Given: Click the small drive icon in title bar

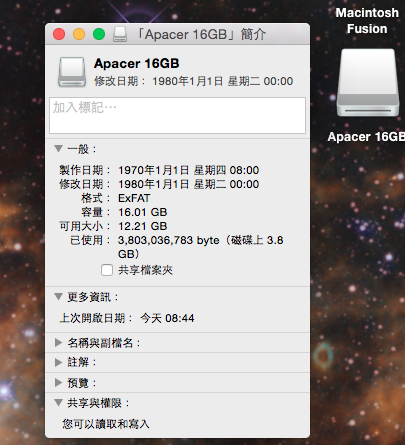Looking at the screenshot, I should tap(120, 34).
